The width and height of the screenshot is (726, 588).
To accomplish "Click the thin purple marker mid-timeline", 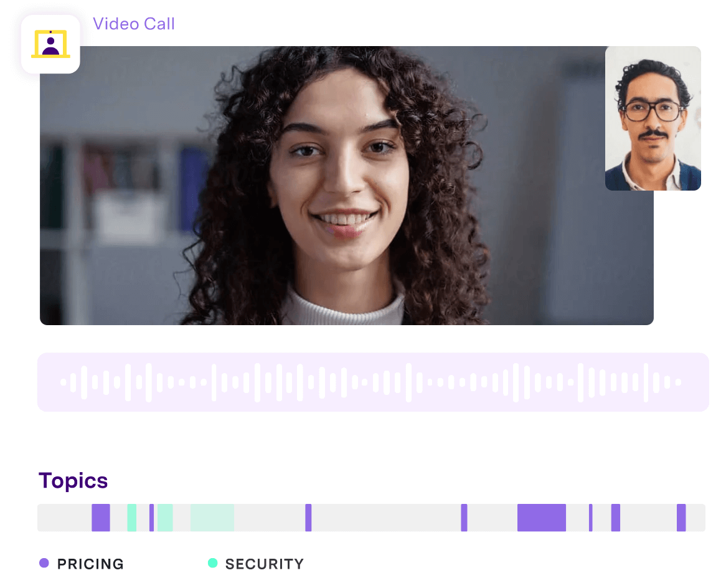I will pos(308,518).
